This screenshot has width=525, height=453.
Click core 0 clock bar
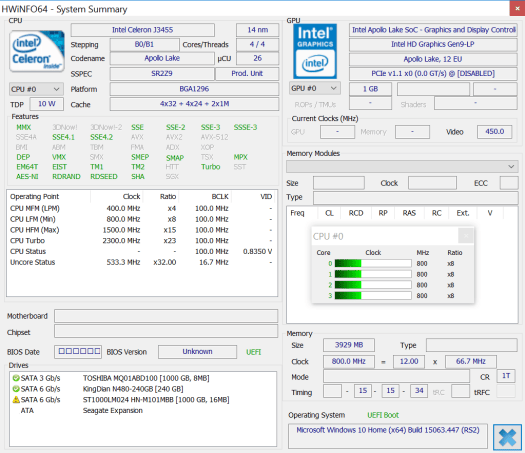pos(373,263)
